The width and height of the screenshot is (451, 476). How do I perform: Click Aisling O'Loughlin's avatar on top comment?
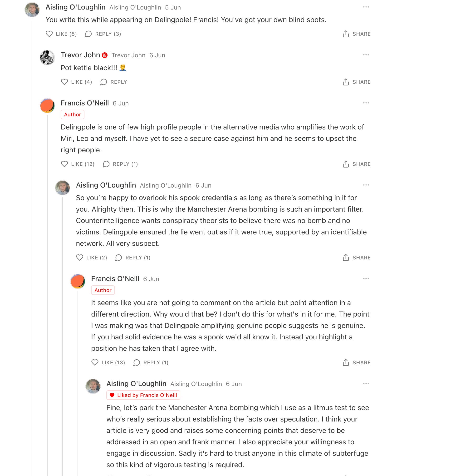(x=32, y=10)
